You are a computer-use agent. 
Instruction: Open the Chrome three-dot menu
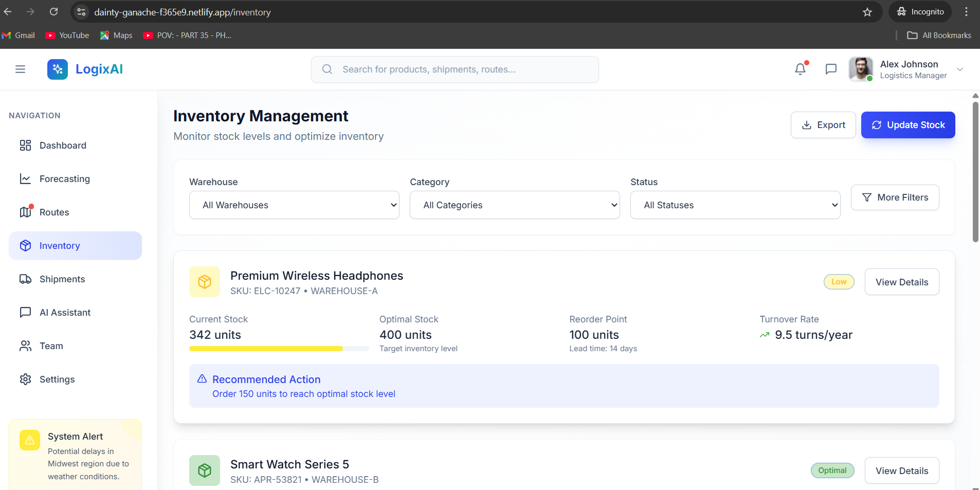point(967,12)
